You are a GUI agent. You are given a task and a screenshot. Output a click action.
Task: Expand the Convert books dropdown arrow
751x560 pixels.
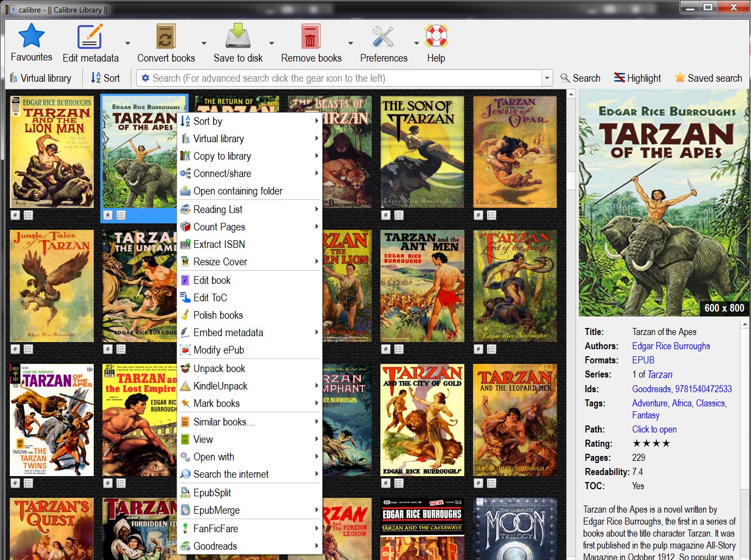click(204, 43)
